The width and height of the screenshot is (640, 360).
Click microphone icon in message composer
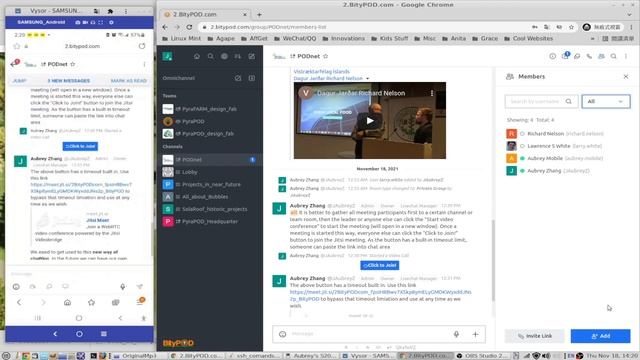point(456,334)
